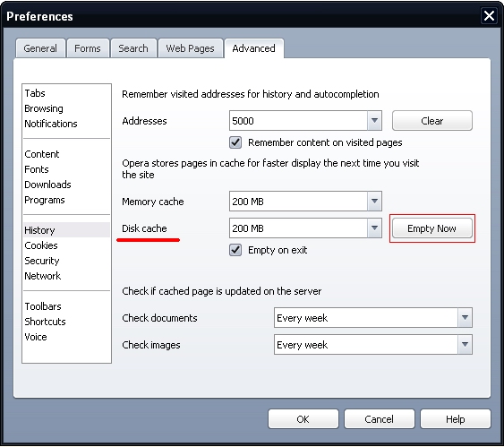The image size is (504, 447).
Task: Confirm preferences with OK
Action: (303, 419)
